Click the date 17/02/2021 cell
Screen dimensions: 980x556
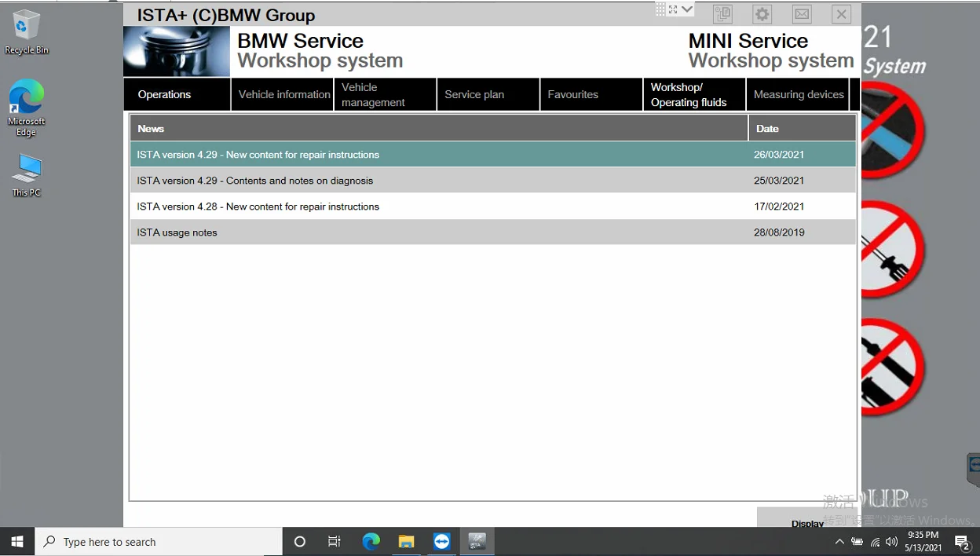point(779,207)
